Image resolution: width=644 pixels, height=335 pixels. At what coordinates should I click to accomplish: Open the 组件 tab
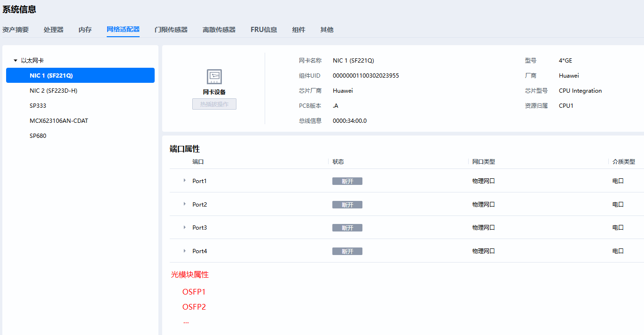click(298, 30)
